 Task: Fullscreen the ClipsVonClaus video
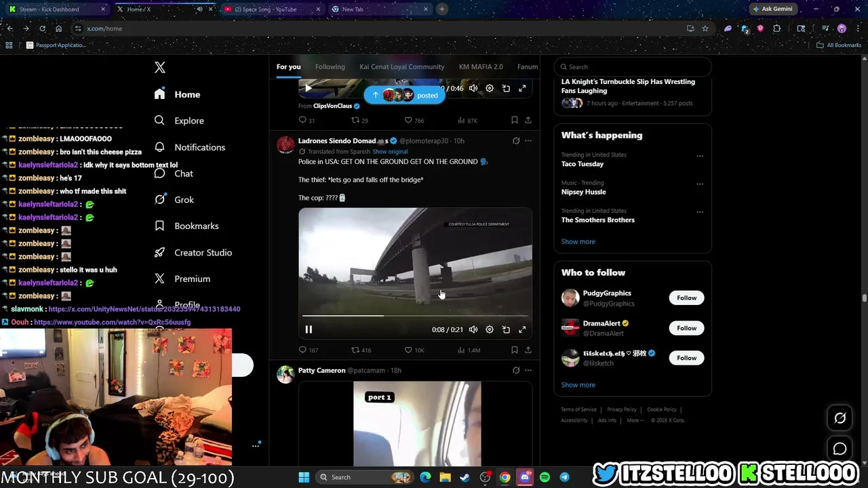(522, 88)
